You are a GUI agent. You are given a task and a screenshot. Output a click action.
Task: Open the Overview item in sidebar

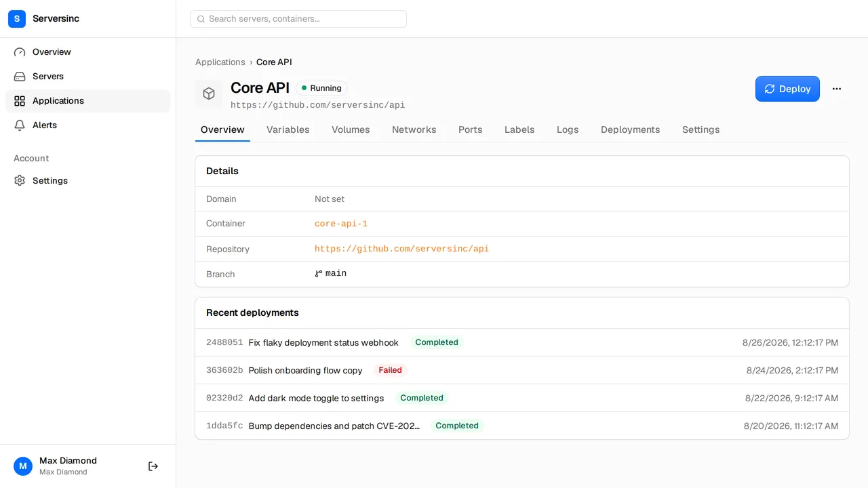point(88,52)
